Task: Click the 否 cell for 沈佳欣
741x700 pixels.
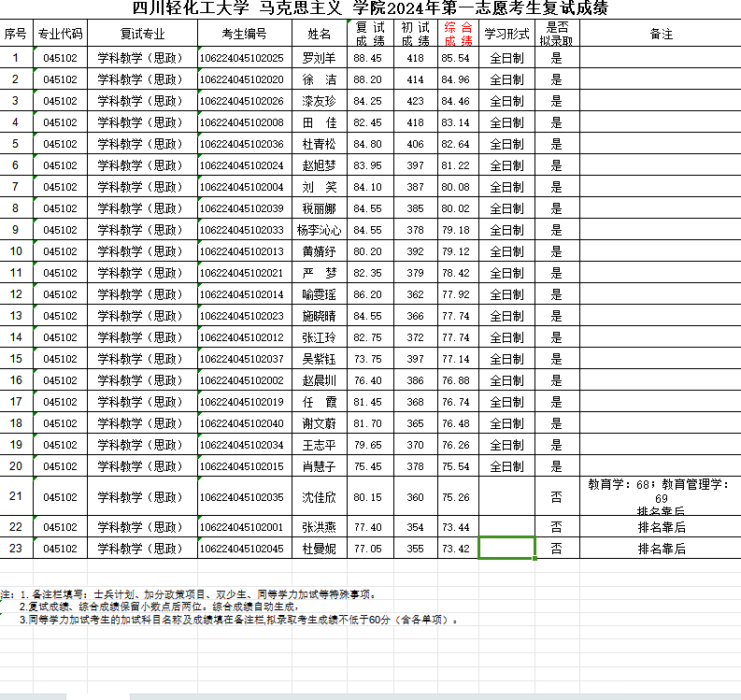Action: [x=557, y=497]
